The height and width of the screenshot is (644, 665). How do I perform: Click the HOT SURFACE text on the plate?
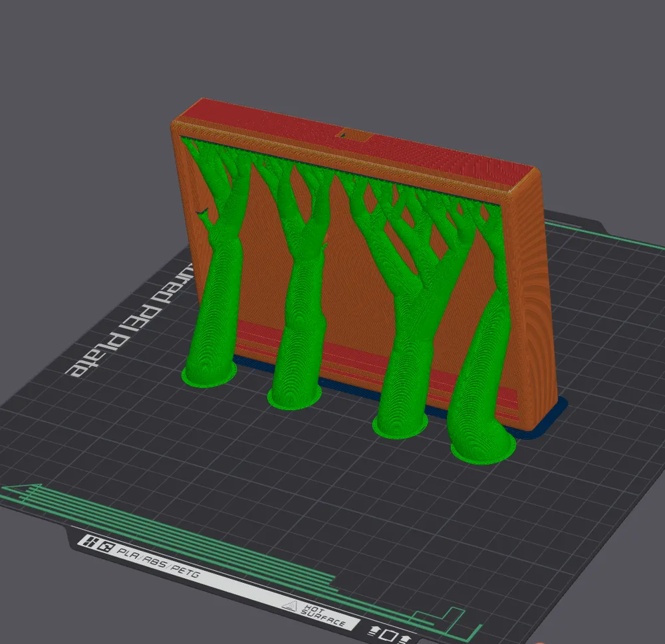click(325, 615)
